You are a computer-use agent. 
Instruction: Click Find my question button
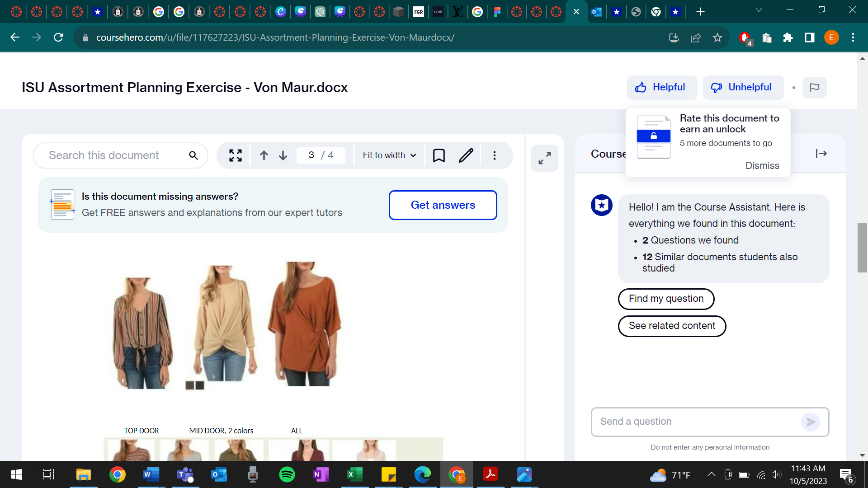coord(666,299)
